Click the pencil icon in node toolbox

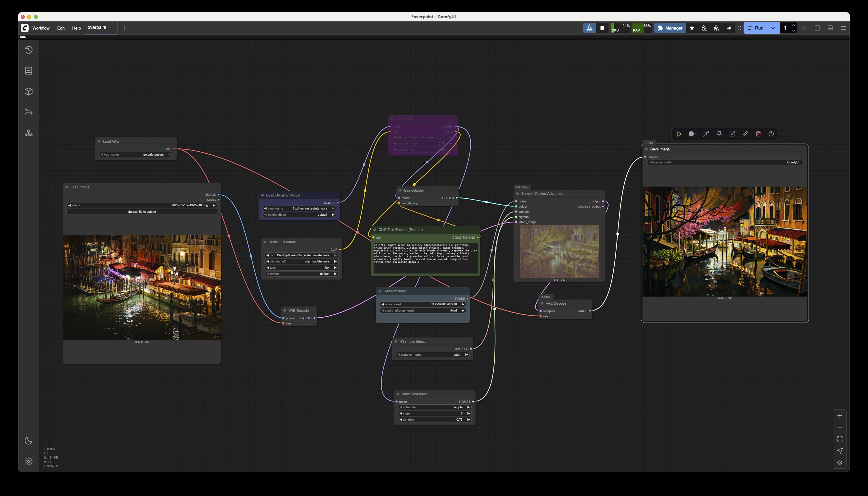point(745,134)
